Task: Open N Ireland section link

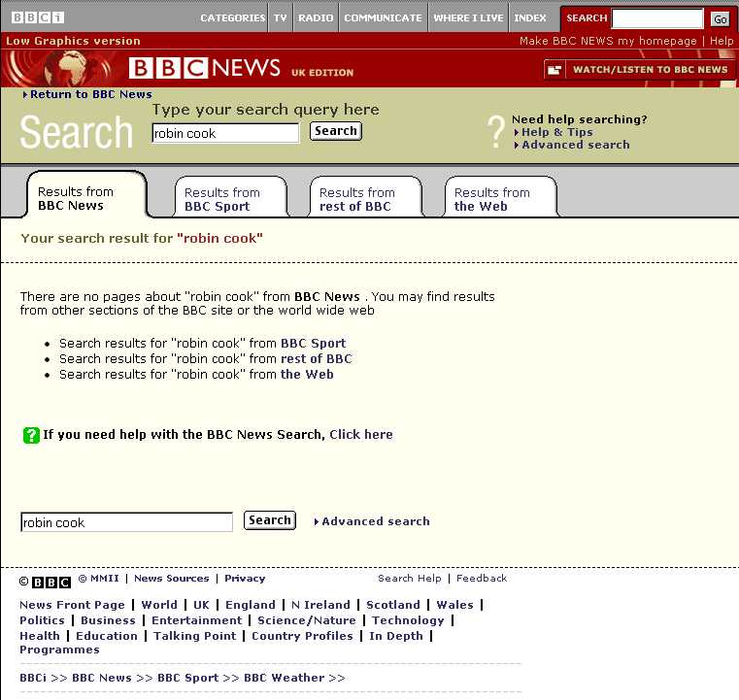Action: click(x=321, y=605)
